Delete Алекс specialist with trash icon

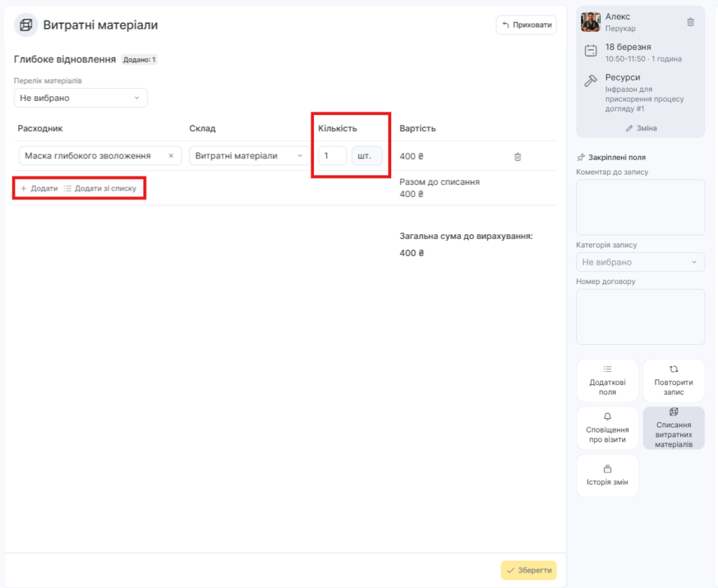click(x=690, y=22)
